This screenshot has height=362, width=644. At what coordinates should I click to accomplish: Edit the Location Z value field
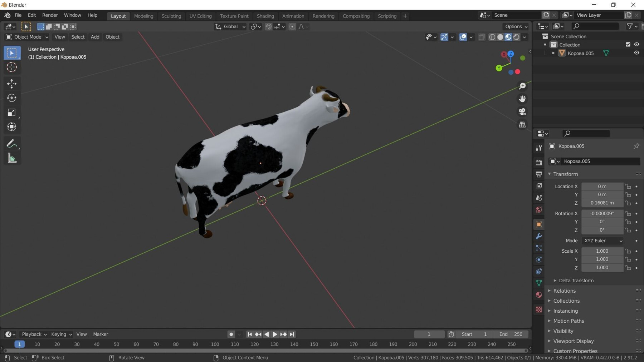602,203
